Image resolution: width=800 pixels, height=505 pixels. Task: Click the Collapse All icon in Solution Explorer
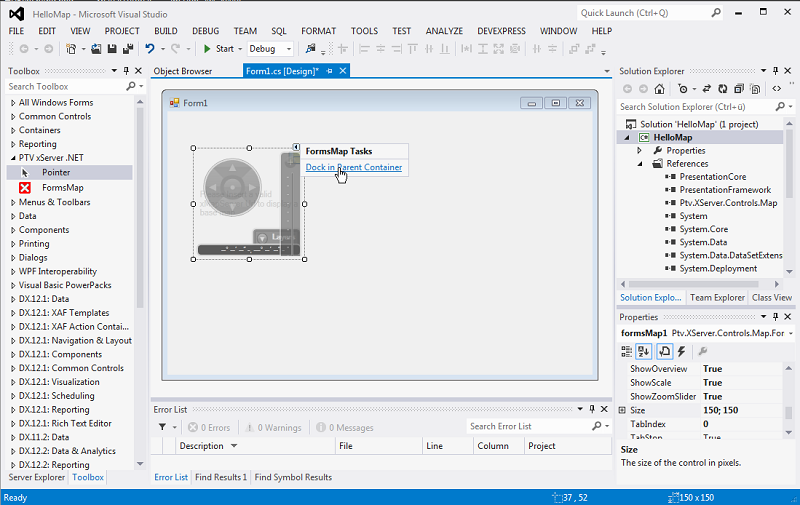[x=739, y=89]
